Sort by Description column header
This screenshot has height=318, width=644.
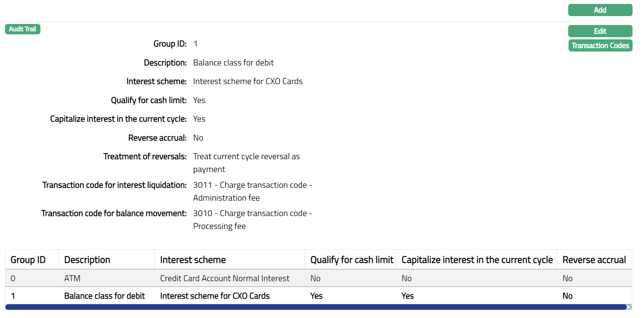tap(87, 260)
